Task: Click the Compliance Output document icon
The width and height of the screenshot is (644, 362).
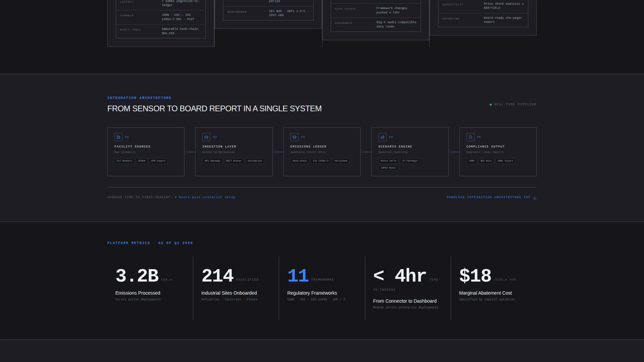Action: coord(470,137)
